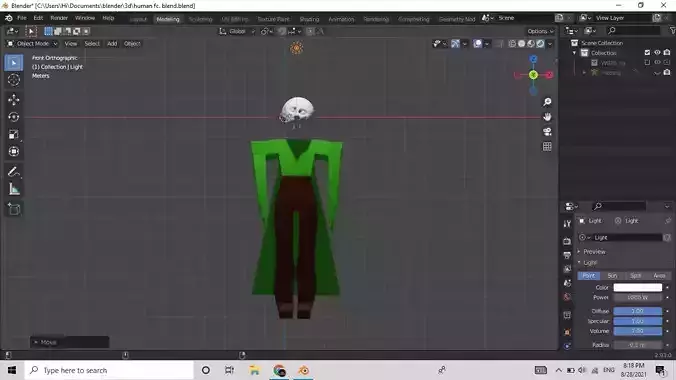
Task: Open the World properties tab icon
Action: click(567, 297)
